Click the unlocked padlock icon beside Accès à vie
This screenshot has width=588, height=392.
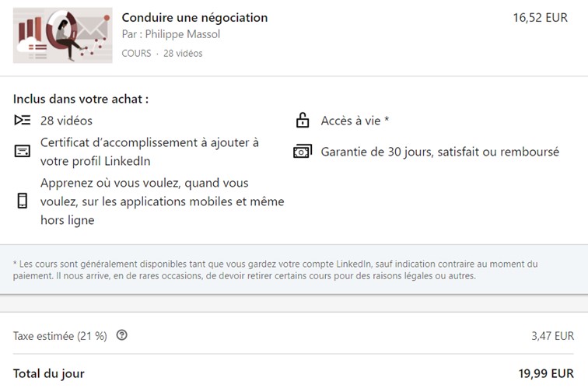[x=303, y=120]
